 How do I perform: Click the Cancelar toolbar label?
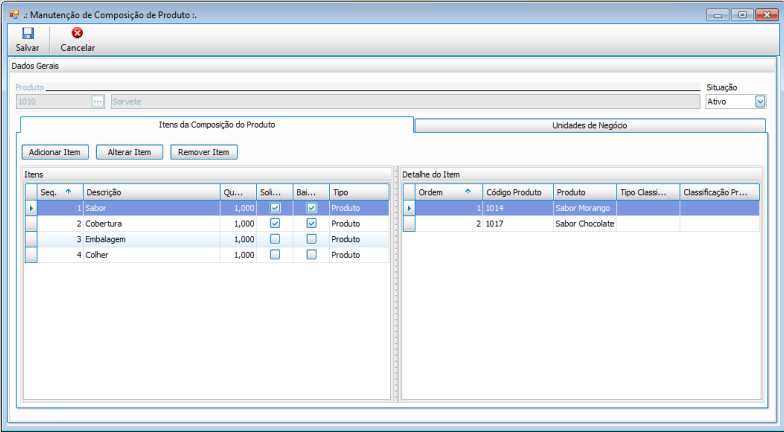78,48
